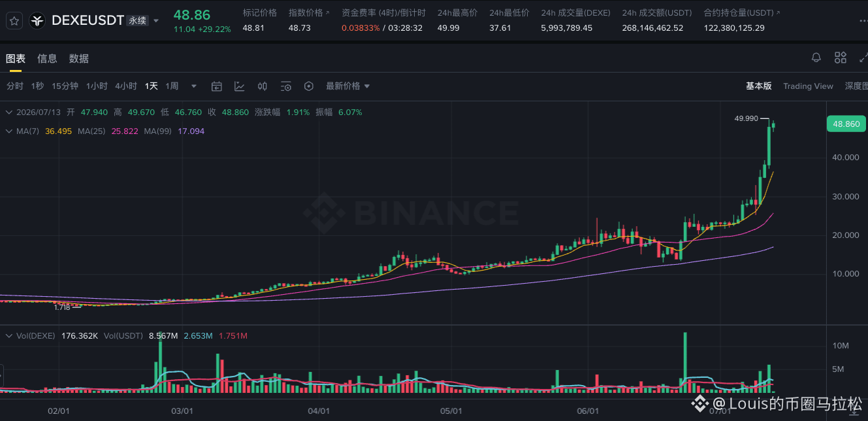Click the 24h成交量 5,993,789.45 value
Screen dimensions: 868x421
(567, 28)
